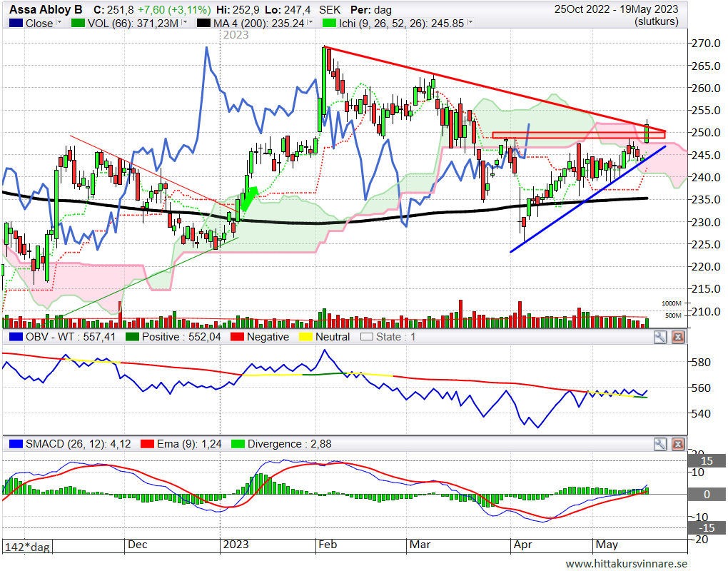The image size is (728, 571).
Task: Select the Close legend label
Action: pos(39,24)
